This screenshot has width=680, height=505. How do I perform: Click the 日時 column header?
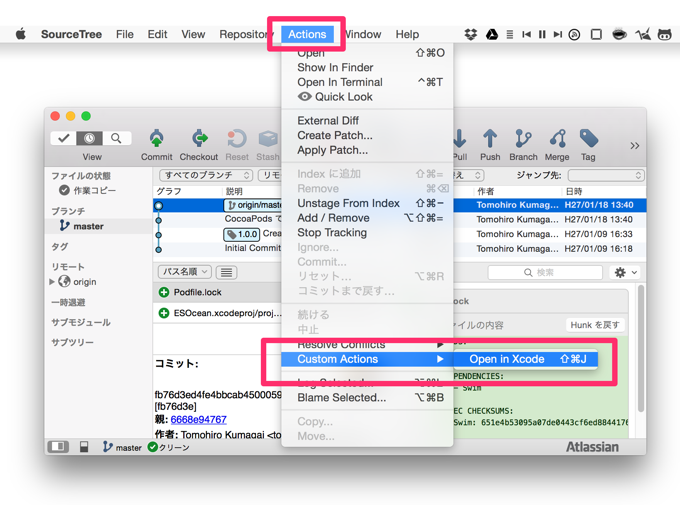click(574, 191)
